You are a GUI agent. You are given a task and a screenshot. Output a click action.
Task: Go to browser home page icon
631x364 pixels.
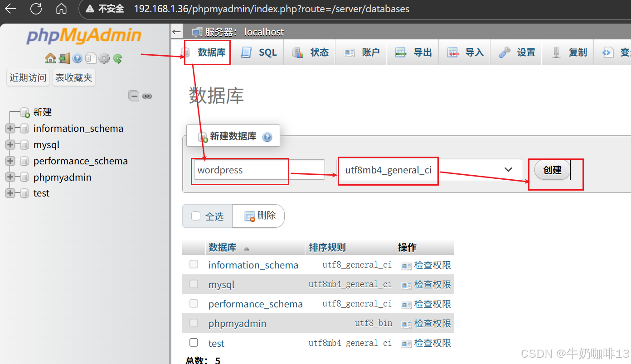(x=61, y=9)
